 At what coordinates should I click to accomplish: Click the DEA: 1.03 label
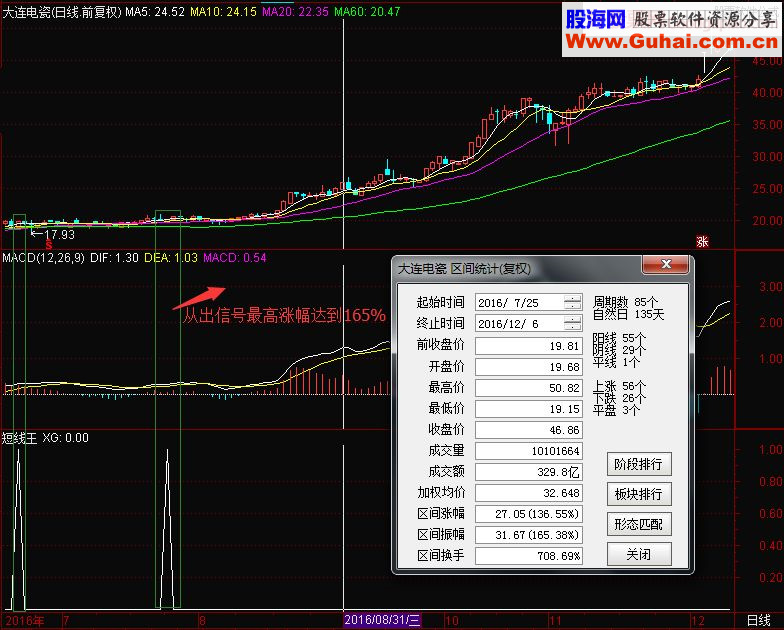(171, 258)
